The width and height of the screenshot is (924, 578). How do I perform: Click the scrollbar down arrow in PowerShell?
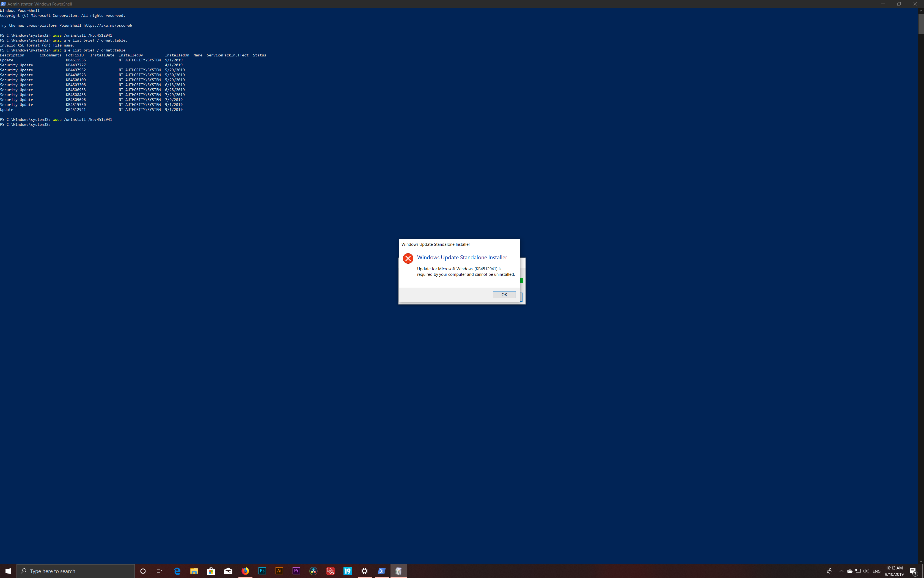click(921, 561)
